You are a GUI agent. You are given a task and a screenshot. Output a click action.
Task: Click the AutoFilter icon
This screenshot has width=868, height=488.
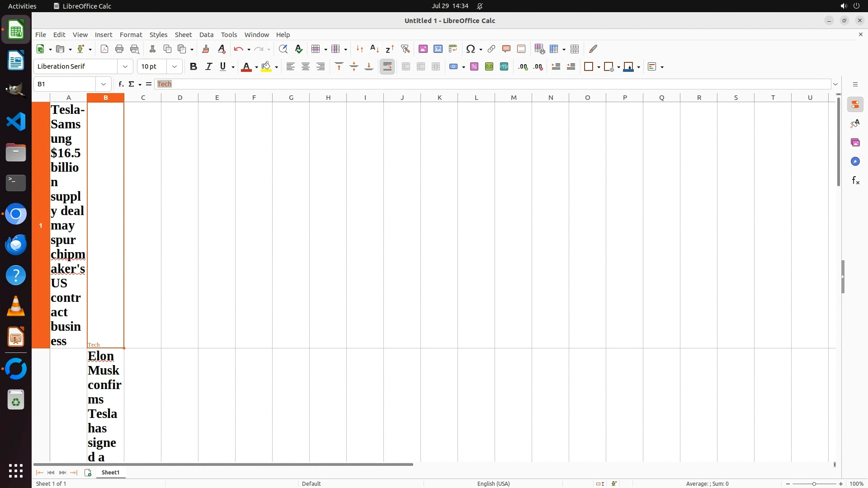pyautogui.click(x=405, y=49)
